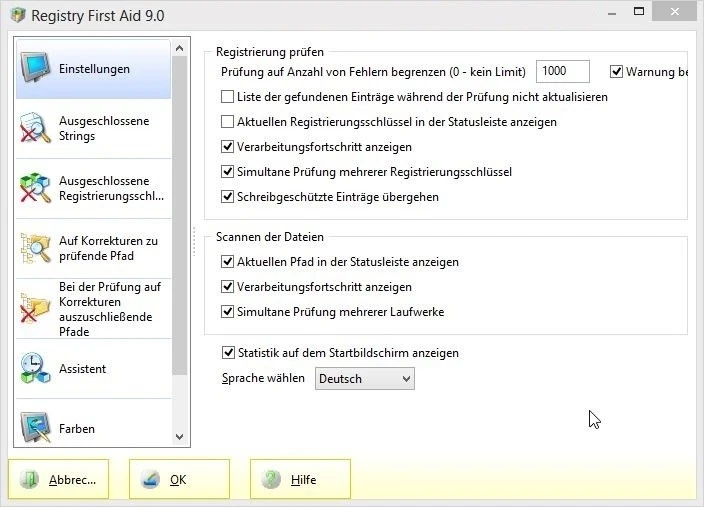Select Auf Korrekturen zu prüfende Pfad
Image resolution: width=704 pixels, height=507 pixels.
point(93,248)
